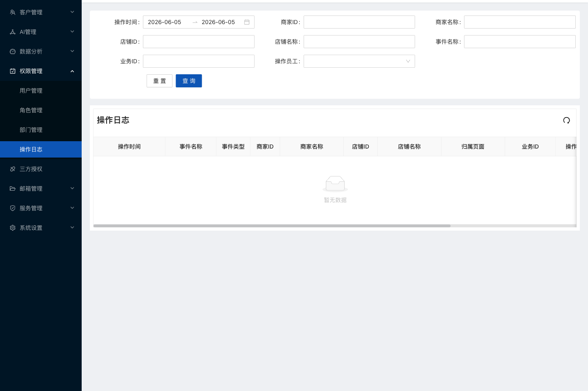Expand the 客户管理 chevron
Screen dimensions: 588x391
point(72,12)
